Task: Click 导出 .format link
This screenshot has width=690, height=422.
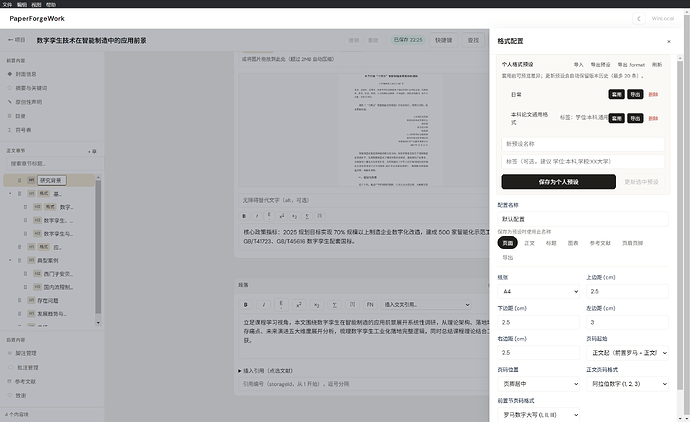Action: point(631,65)
